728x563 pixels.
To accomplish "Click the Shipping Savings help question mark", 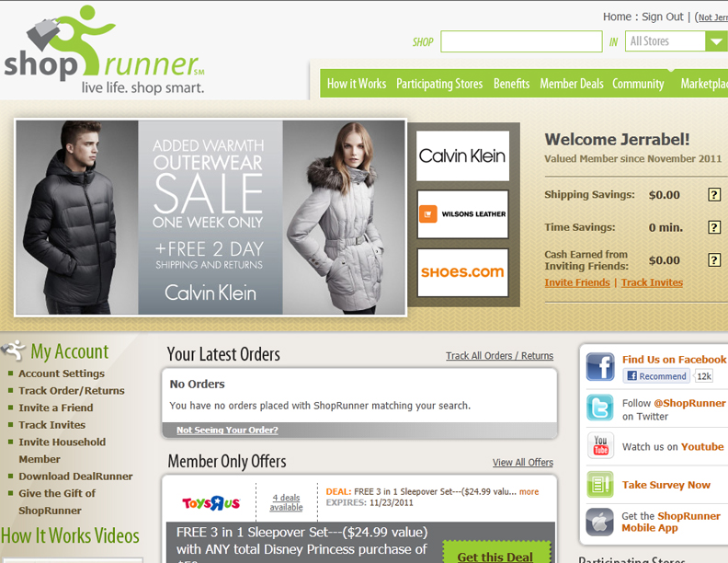I will coord(714,195).
